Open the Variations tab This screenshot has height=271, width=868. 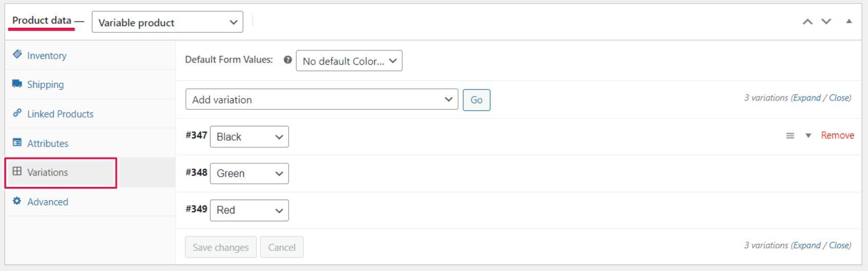61,172
